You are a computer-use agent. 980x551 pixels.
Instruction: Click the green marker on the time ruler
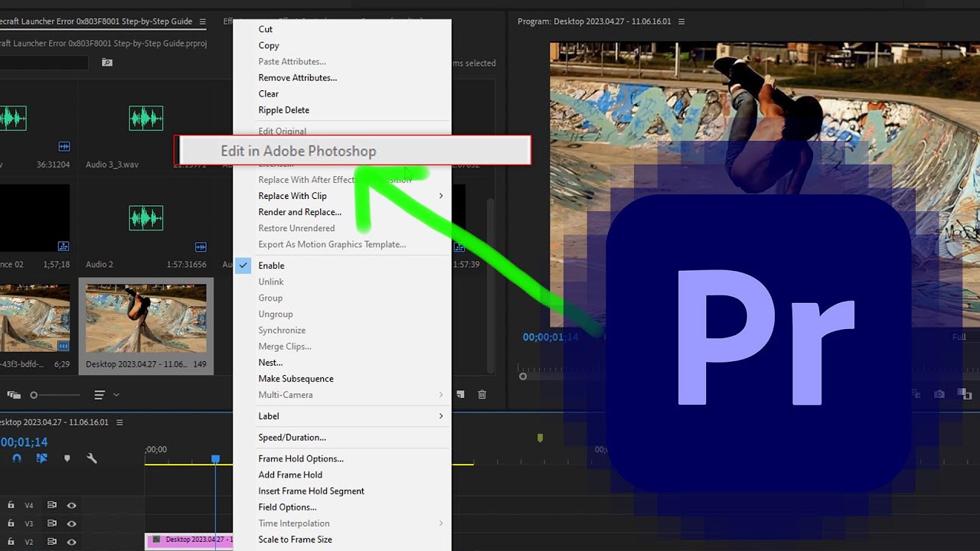click(540, 438)
